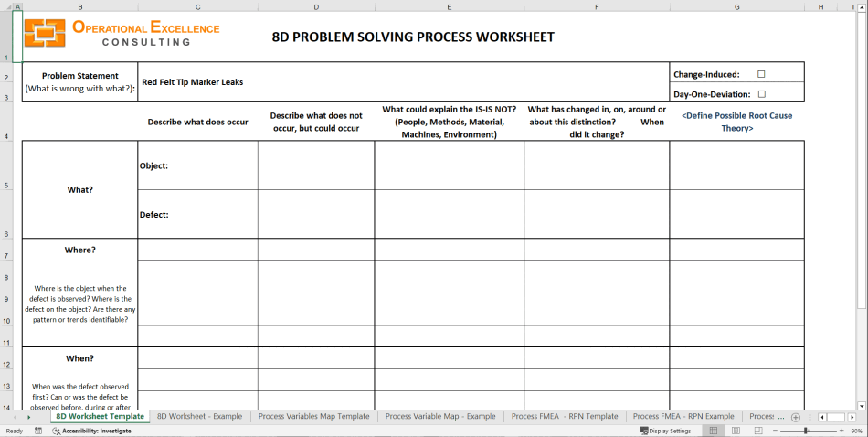
Task: Switch to Process FMEA - RPN Example tab
Action: pyautogui.click(x=683, y=416)
